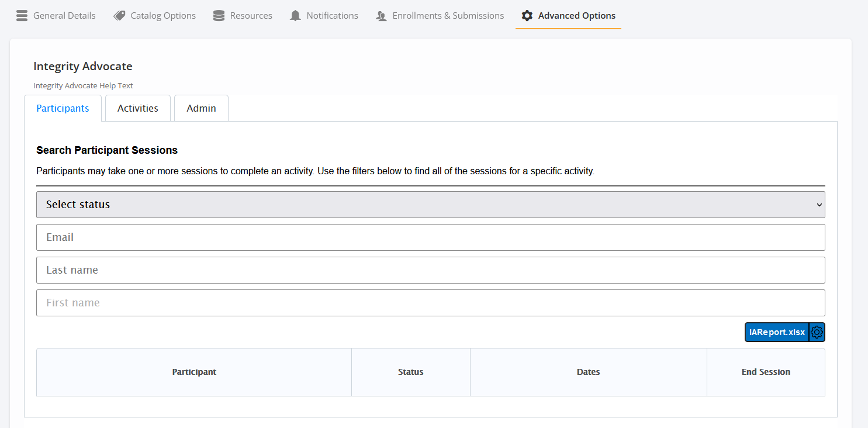The width and height of the screenshot is (868, 428).
Task: Select the Participants sub-tab
Action: pyautogui.click(x=63, y=108)
